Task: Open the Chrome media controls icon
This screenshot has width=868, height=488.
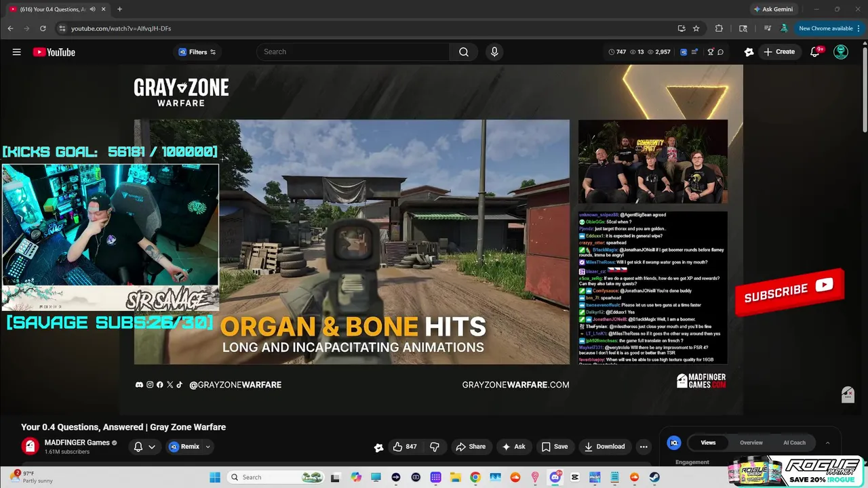Action: (x=767, y=28)
